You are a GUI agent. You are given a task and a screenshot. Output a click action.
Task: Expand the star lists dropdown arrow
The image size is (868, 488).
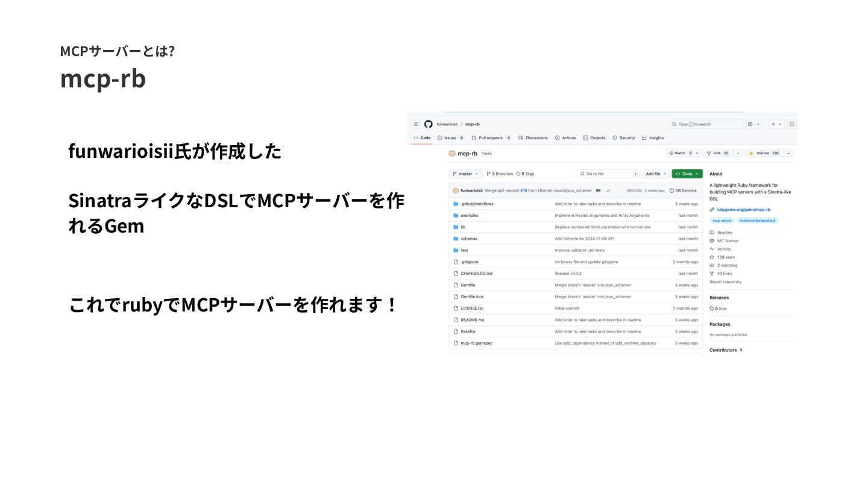[x=789, y=153]
